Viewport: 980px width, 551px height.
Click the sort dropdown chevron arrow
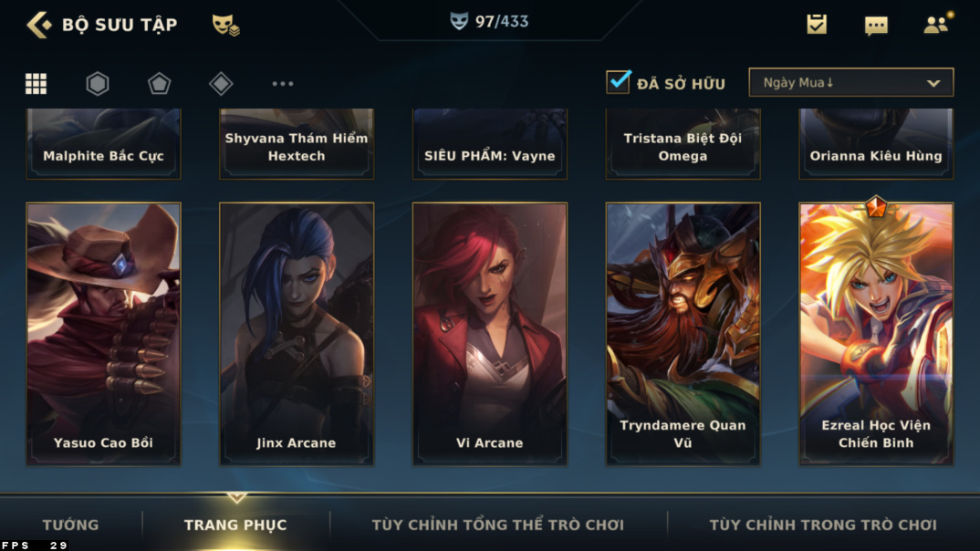pyautogui.click(x=933, y=83)
